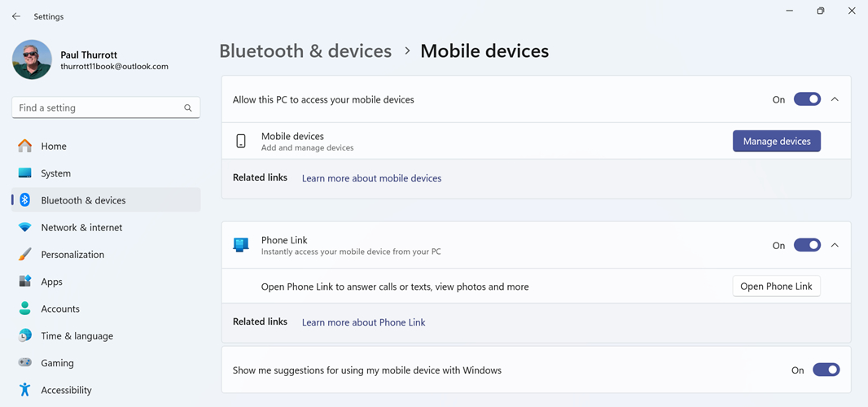Select the Accounts person icon
Screen dimensions: 868x407
[25, 309]
